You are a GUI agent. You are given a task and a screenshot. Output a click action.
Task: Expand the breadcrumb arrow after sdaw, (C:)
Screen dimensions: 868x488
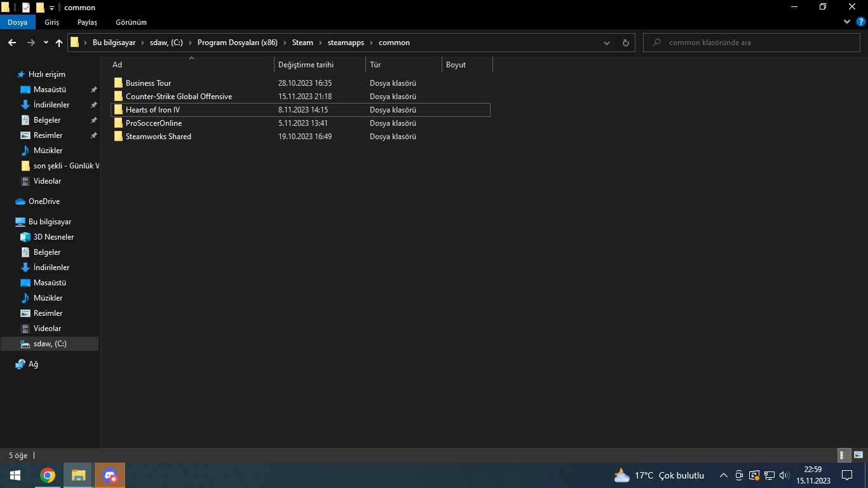tap(190, 43)
